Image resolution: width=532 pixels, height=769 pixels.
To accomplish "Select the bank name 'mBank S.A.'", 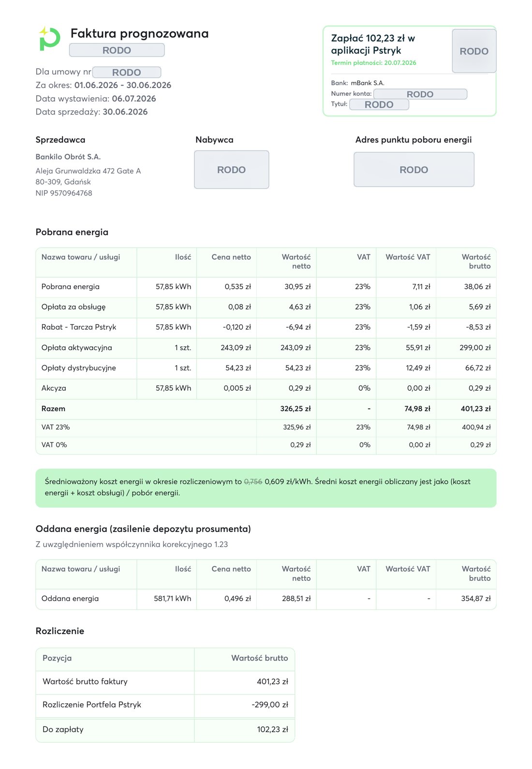I will 368,83.
